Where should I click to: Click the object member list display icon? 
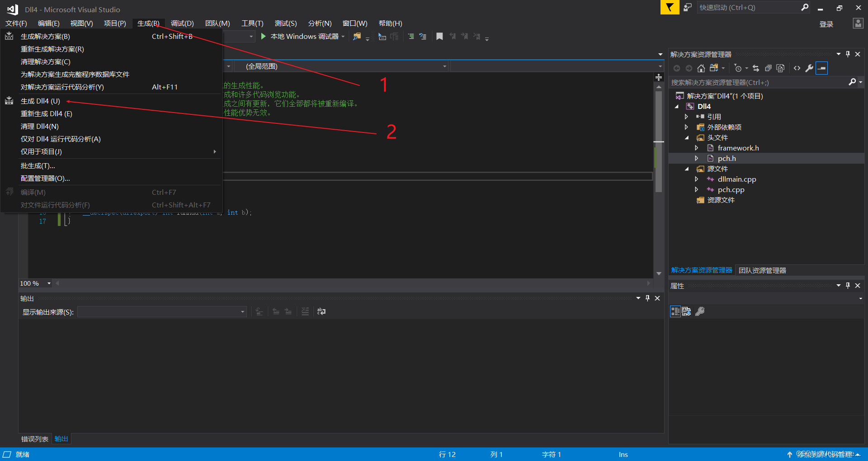pyautogui.click(x=382, y=37)
